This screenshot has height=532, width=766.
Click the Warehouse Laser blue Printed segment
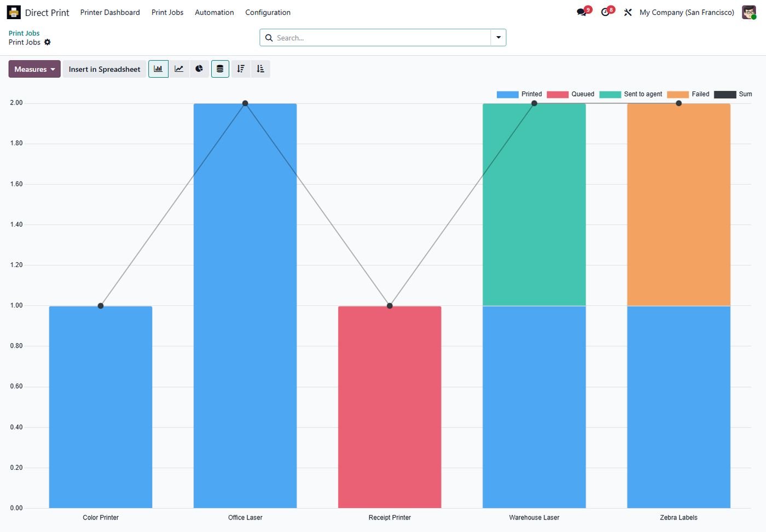(x=534, y=407)
